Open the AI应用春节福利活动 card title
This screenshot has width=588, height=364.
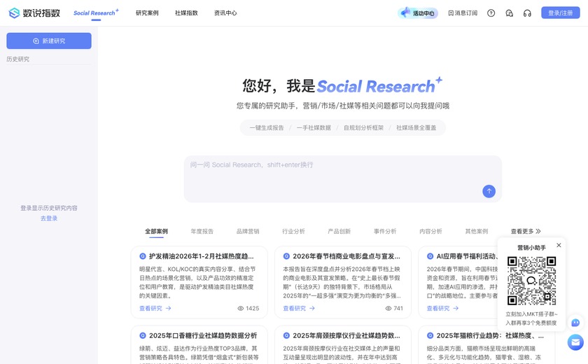[467, 256]
